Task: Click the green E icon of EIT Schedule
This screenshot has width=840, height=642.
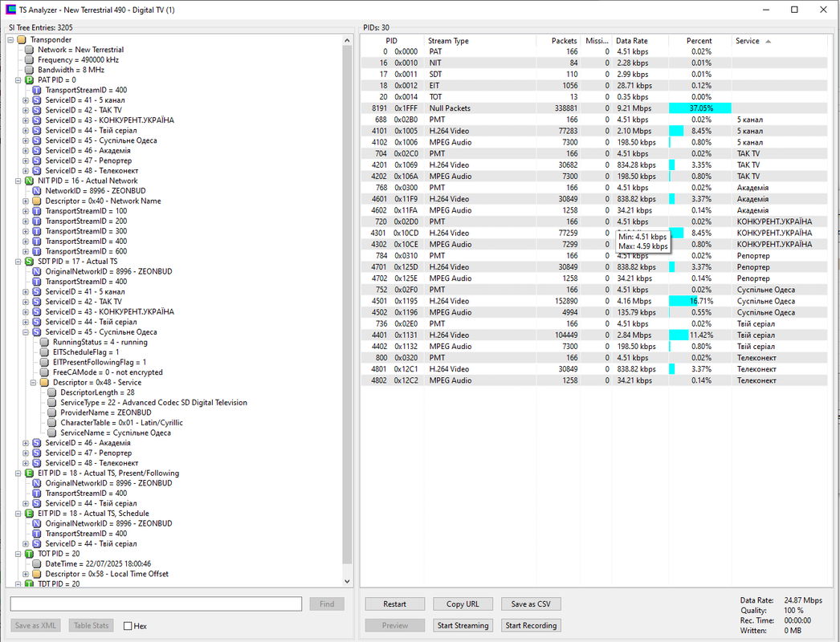Action: [x=29, y=514]
